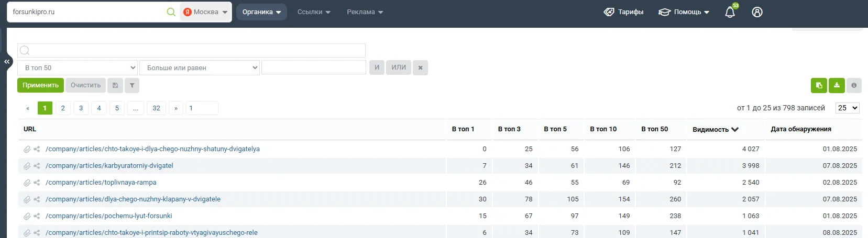This screenshot has width=868, height=238.
Task: Click the Очистить button
Action: click(85, 85)
